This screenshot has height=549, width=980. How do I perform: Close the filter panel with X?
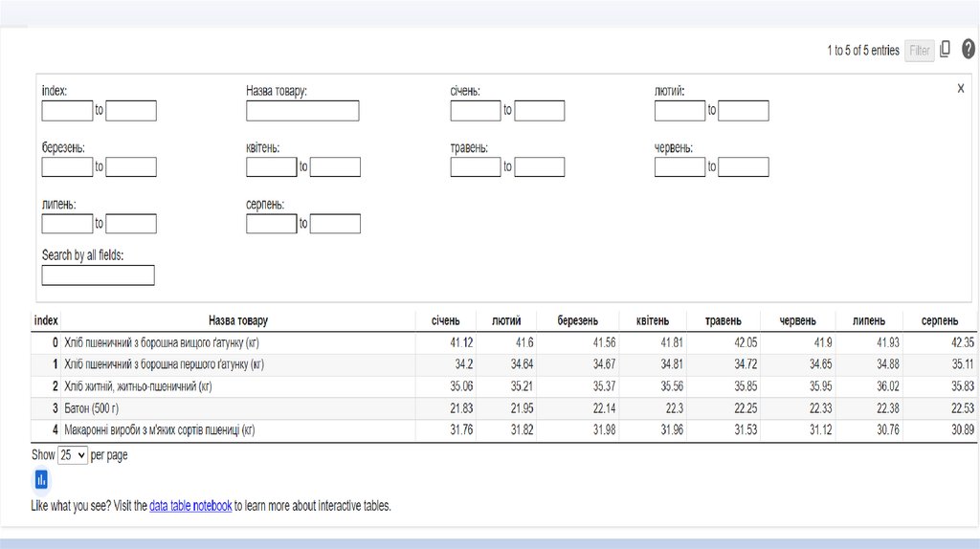pyautogui.click(x=961, y=88)
